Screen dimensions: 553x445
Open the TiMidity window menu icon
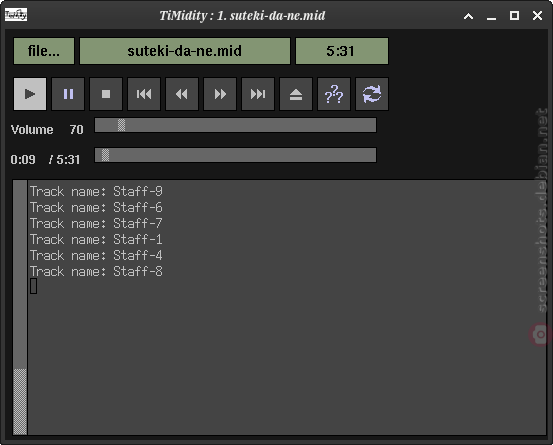tap(16, 15)
